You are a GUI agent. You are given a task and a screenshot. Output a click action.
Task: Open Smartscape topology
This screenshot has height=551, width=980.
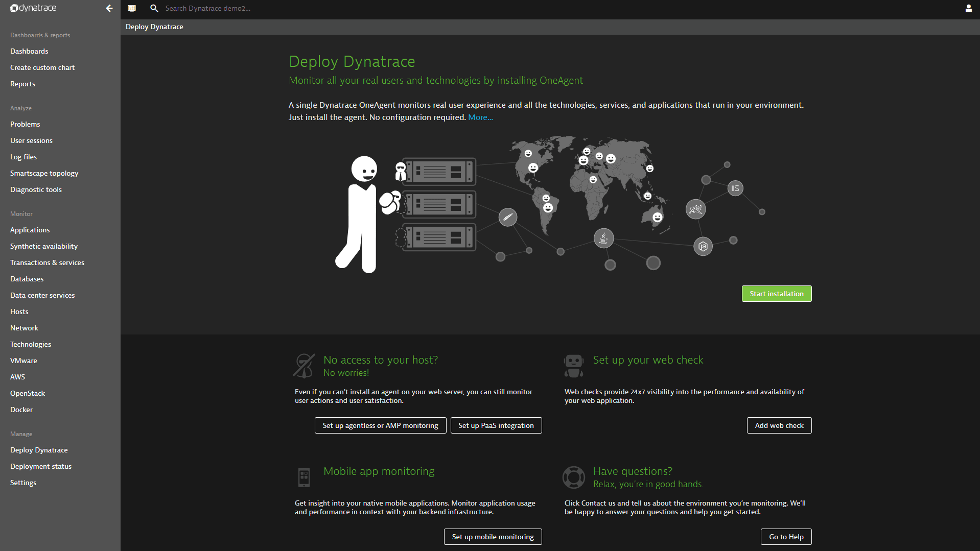[x=44, y=173]
